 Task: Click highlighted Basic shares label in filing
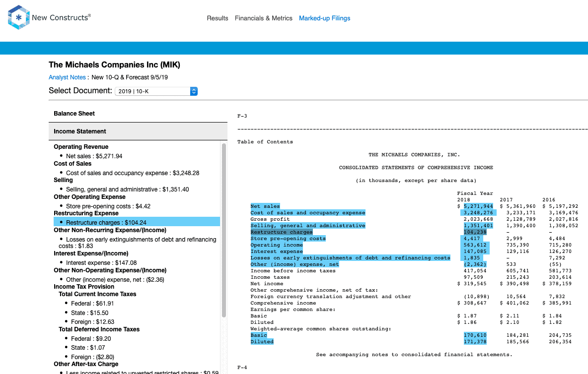click(x=259, y=335)
